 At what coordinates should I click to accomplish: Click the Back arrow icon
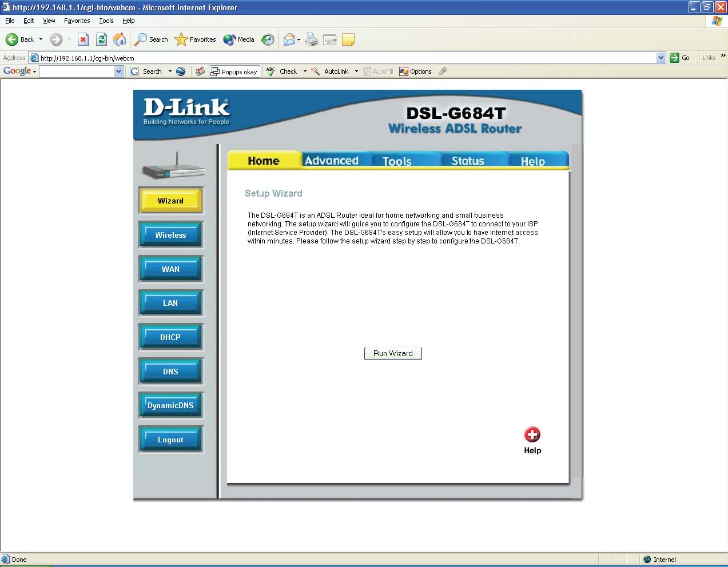(12, 39)
